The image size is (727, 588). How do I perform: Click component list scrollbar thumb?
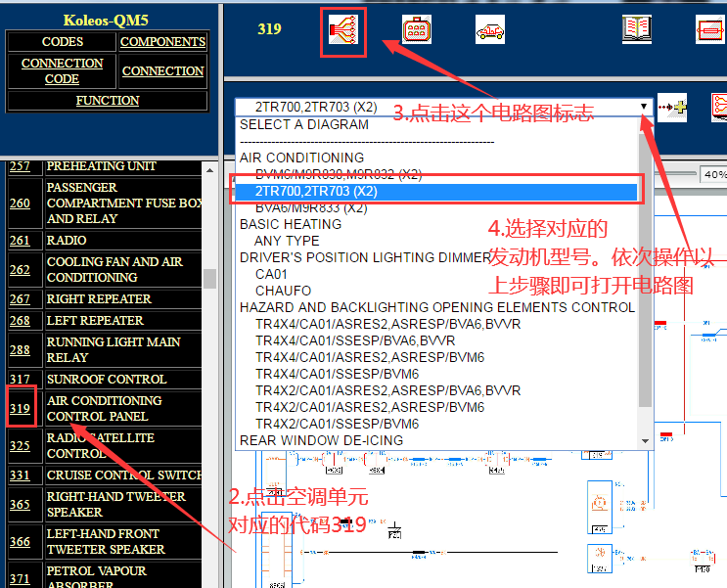click(x=209, y=279)
